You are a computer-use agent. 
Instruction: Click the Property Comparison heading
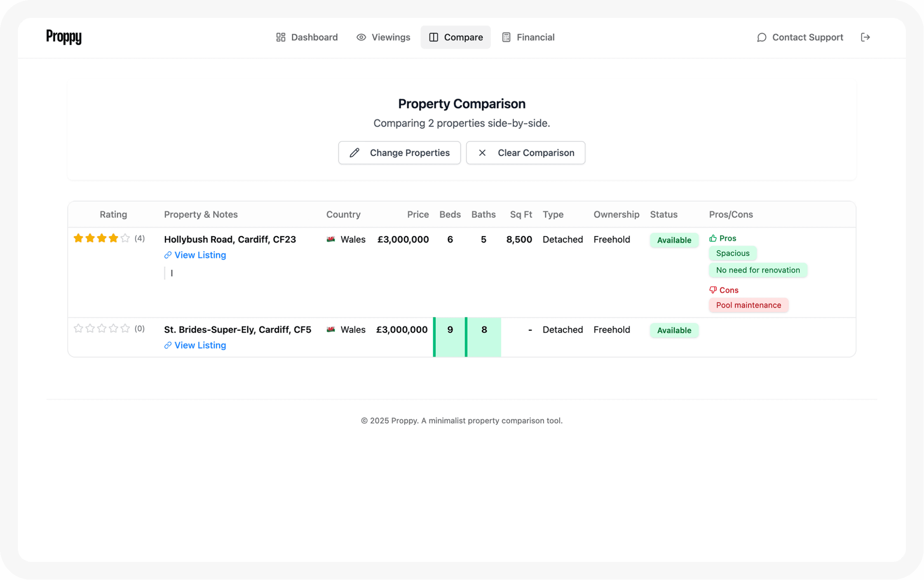[x=462, y=104]
